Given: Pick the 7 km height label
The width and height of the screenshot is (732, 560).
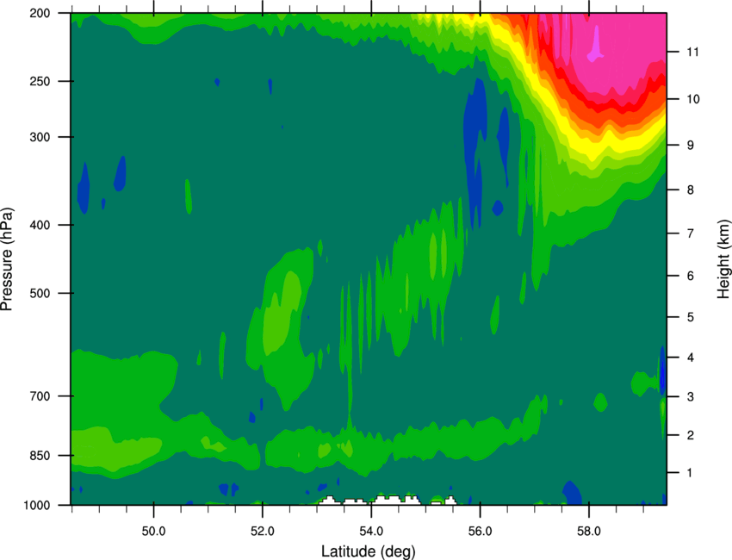Looking at the screenshot, I should click(x=690, y=233).
